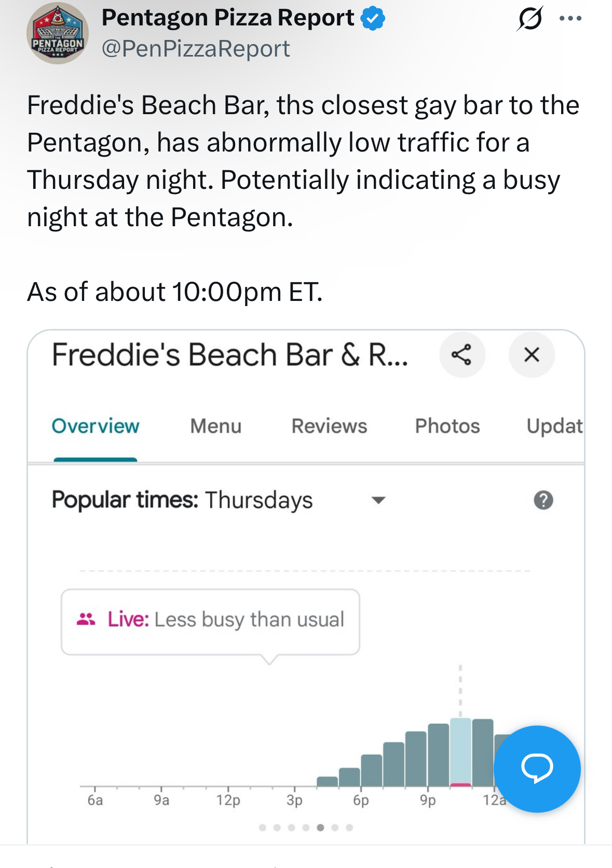Open the @PenPizzaReport handle link
Image resolution: width=612 pixels, height=868 pixels.
196,49
